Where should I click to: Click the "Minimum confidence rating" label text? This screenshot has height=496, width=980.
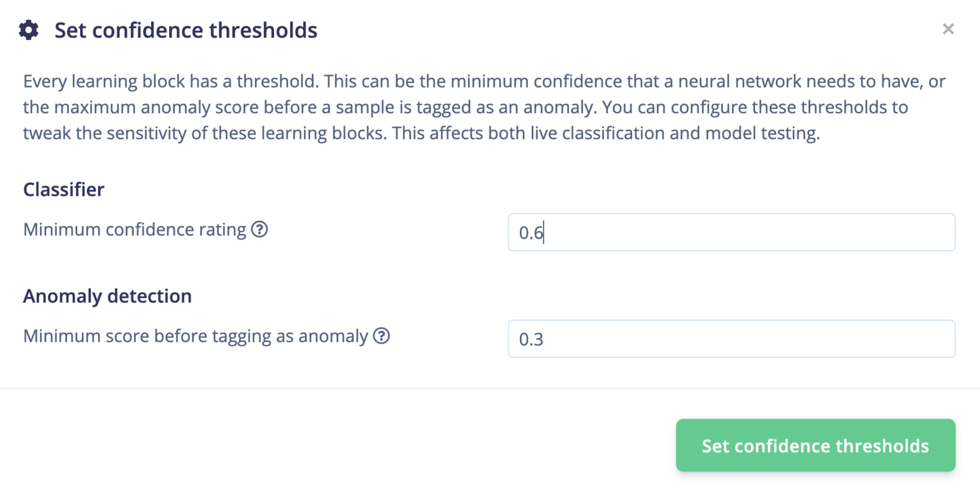(134, 230)
